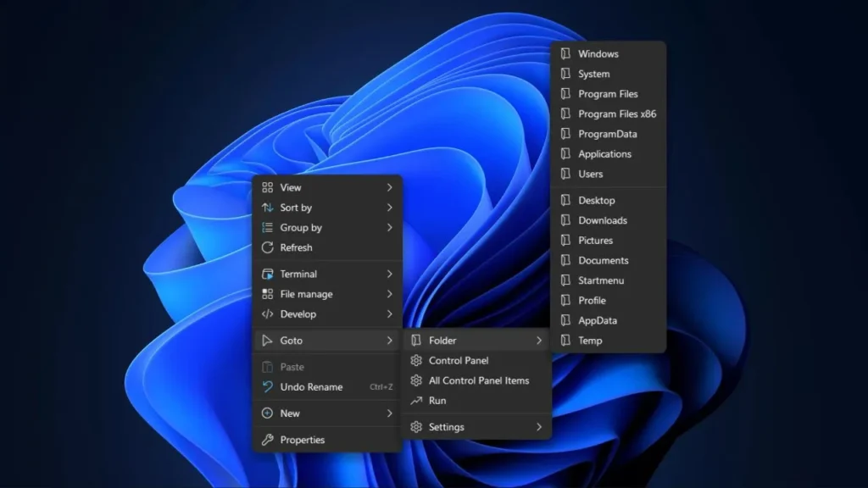Select Documents from folder list
The width and height of the screenshot is (868, 488).
[603, 260]
